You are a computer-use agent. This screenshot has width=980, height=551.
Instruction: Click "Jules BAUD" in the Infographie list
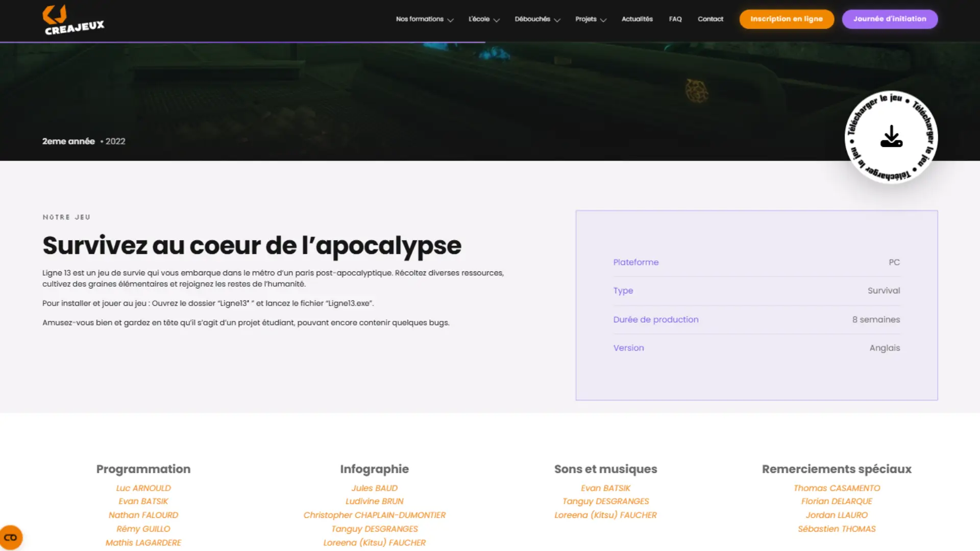pos(374,488)
